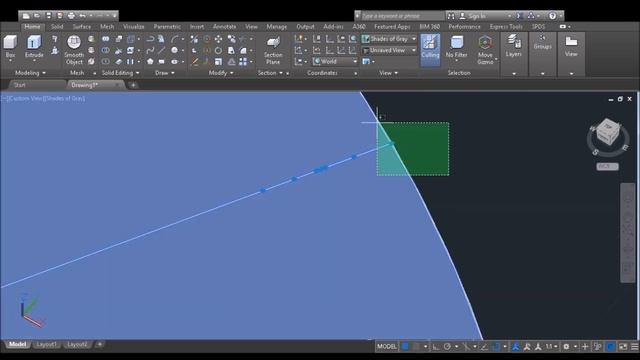Open the Parametric ribbon tab

(167, 27)
